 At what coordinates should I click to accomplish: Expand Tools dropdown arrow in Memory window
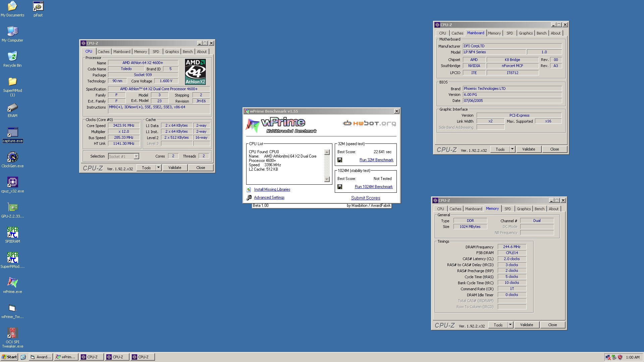point(510,325)
